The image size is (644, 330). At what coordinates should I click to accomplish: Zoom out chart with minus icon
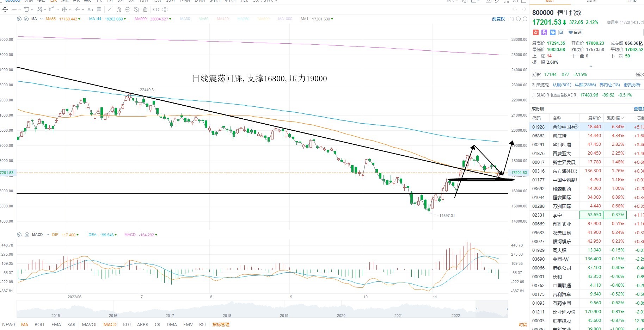click(518, 19)
